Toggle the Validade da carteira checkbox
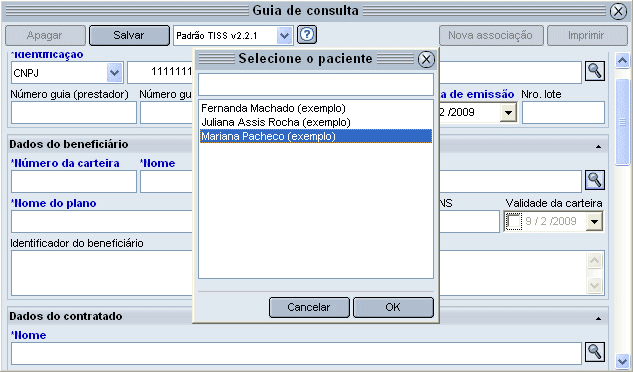633x372 pixels. (x=514, y=221)
